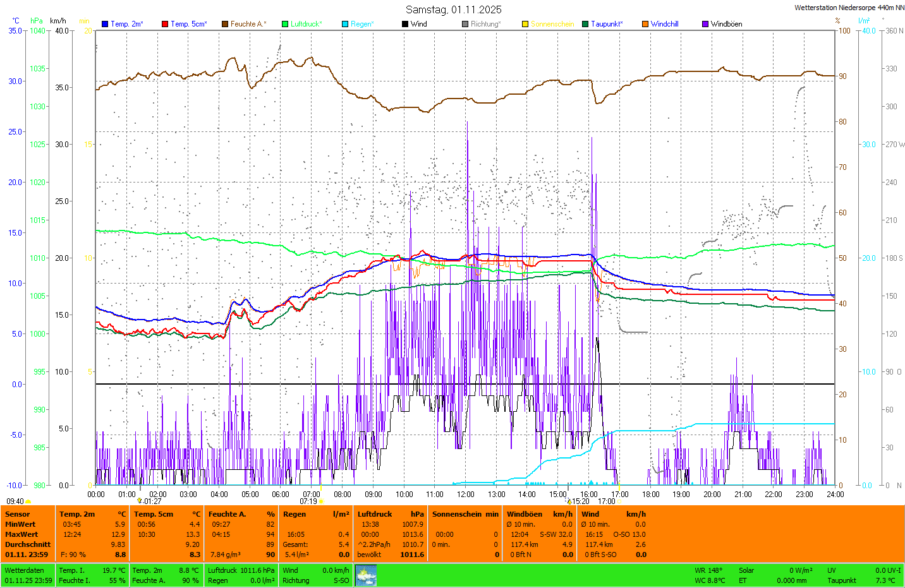
Task: Click the brown Feuchte A. legend square
Action: 225,24
